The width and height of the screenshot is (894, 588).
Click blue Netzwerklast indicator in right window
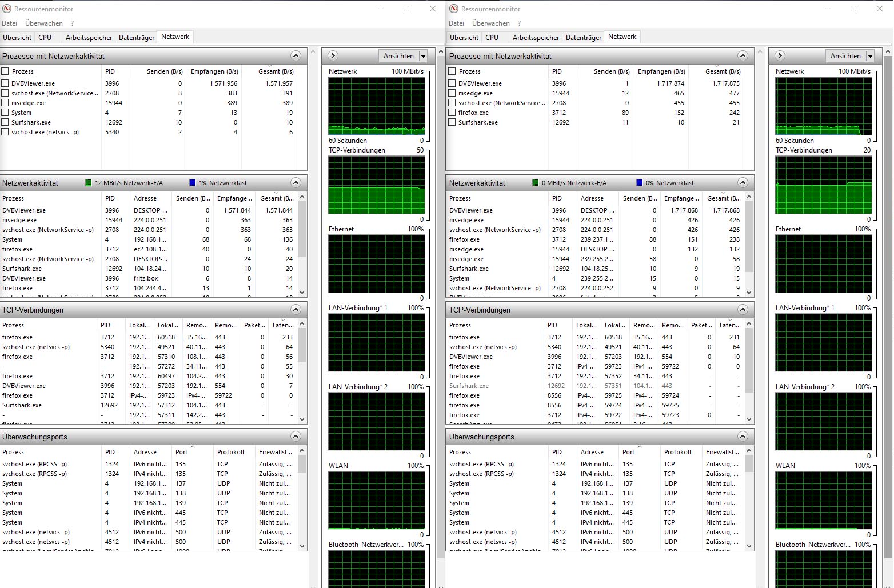click(x=639, y=183)
